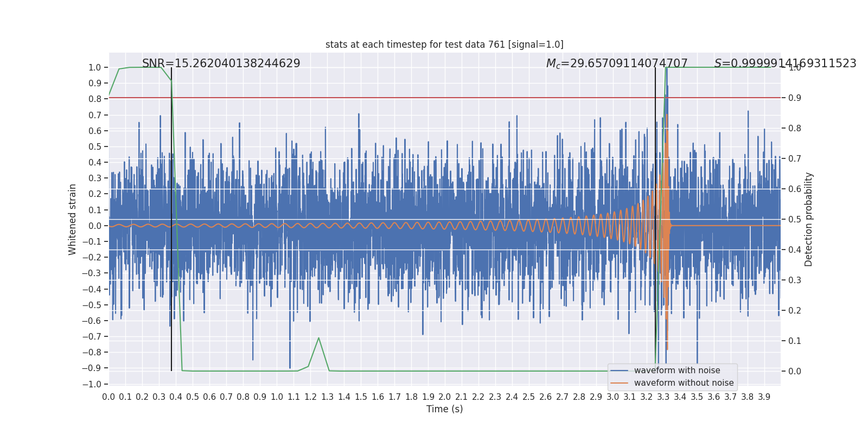Click the orange line swatch in the legend
868x434 pixels.
click(620, 383)
